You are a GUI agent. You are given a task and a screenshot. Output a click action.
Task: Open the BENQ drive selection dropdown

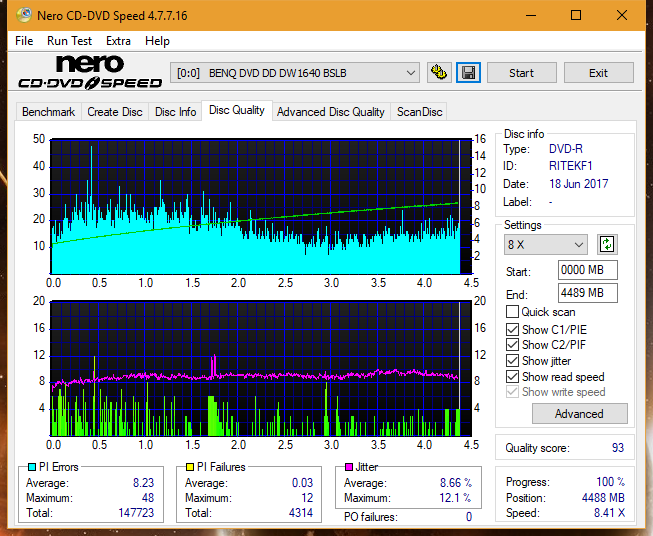295,73
